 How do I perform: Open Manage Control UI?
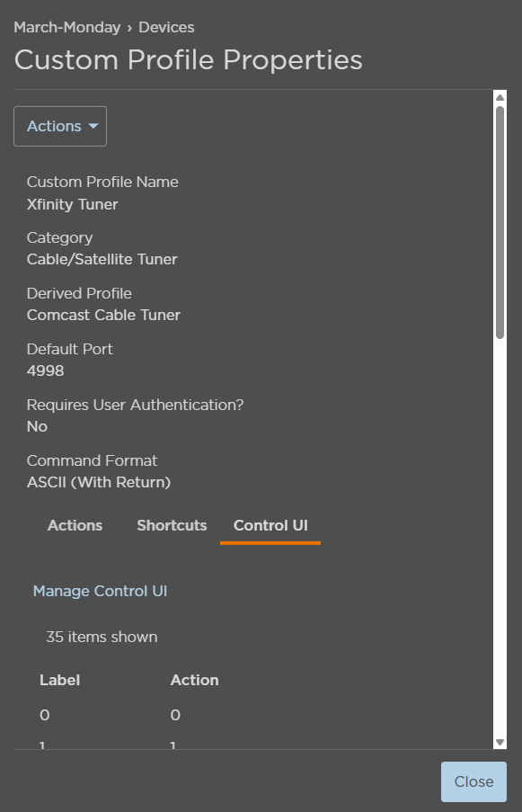click(x=100, y=591)
